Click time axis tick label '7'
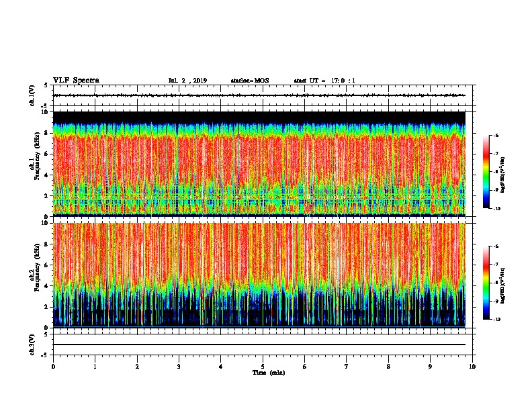532x411 pixels. pyautogui.click(x=347, y=367)
